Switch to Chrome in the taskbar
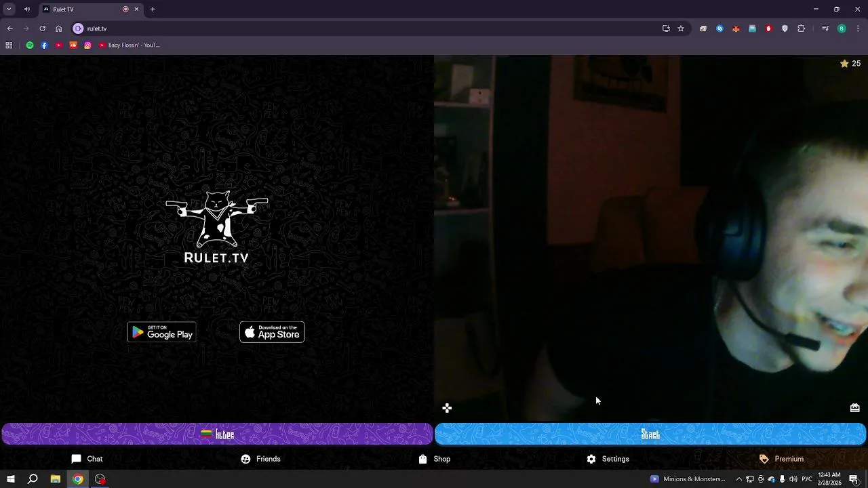This screenshot has height=488, width=868. tap(78, 479)
